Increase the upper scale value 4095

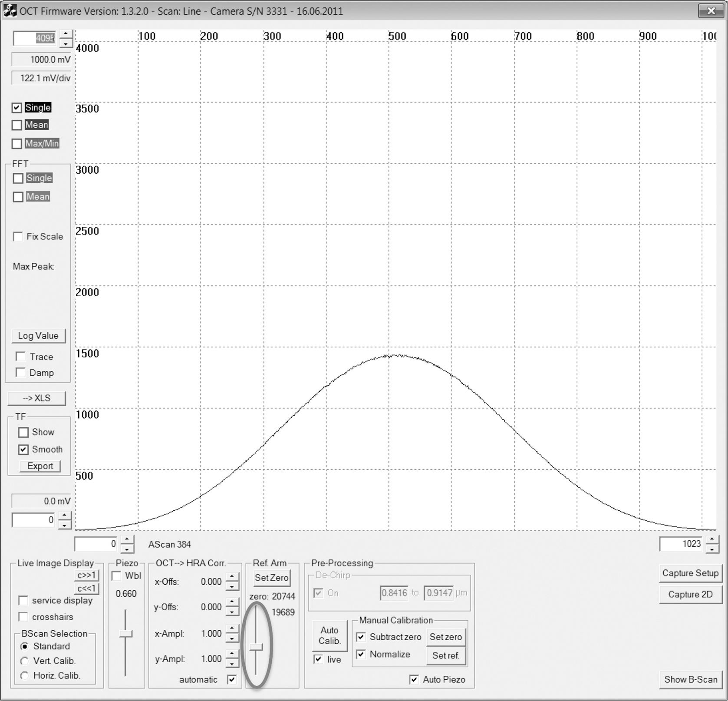coord(66,33)
